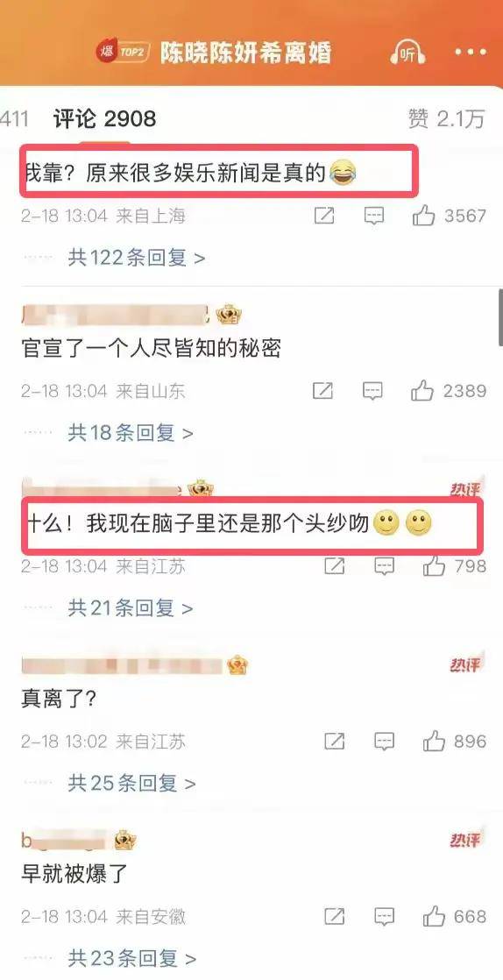Like the 真离了 comment thumbs-up

435,742
